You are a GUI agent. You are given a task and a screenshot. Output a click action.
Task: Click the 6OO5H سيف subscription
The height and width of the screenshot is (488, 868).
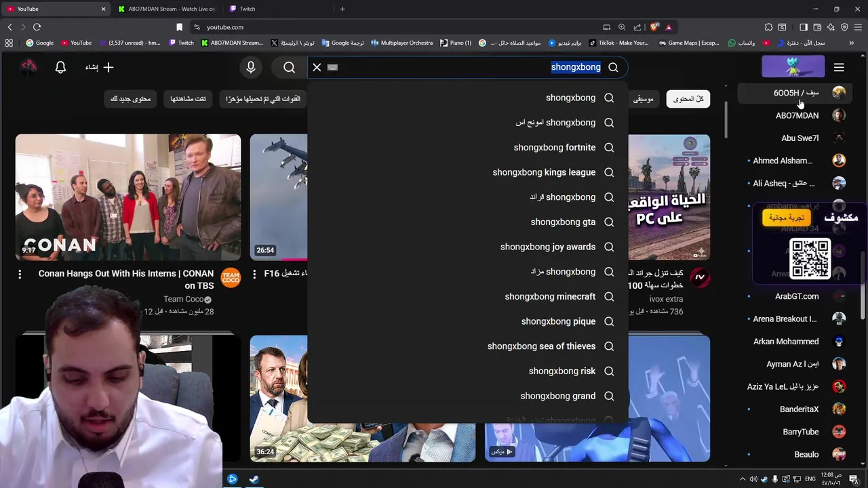point(793,93)
